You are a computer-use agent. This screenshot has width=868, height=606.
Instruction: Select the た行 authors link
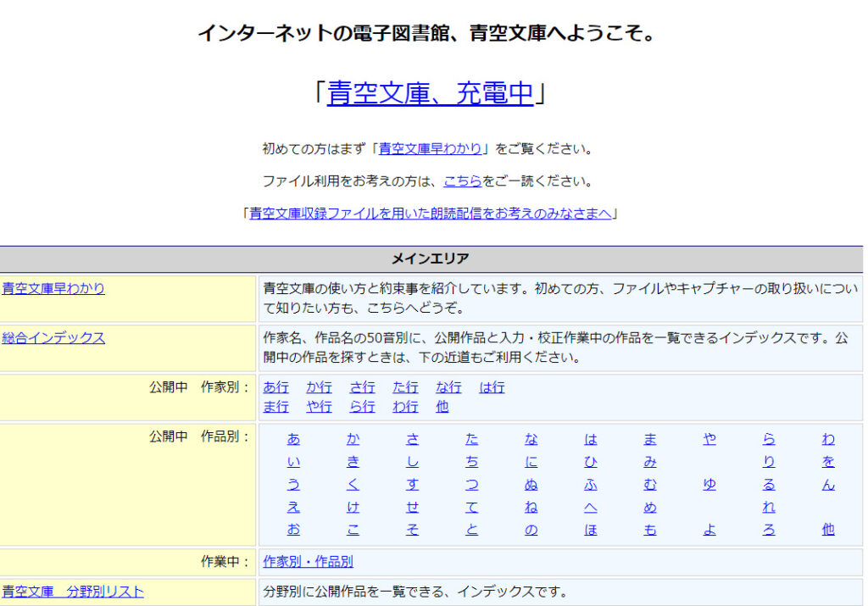click(405, 387)
